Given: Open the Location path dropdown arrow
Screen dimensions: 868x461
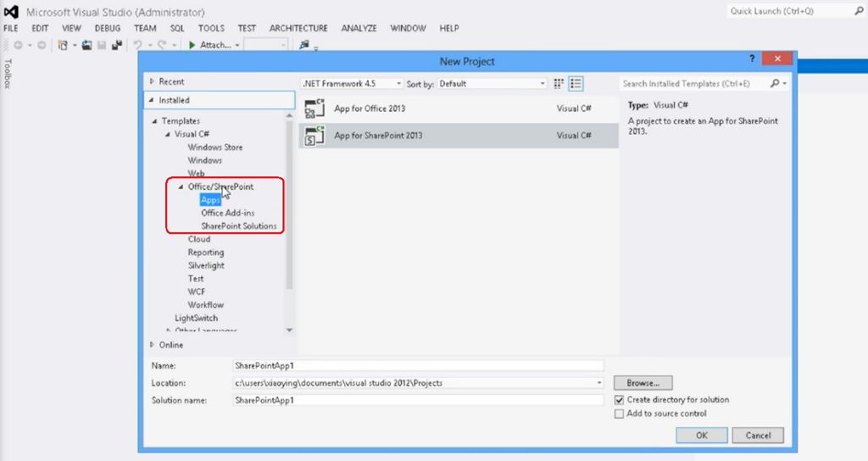Looking at the screenshot, I should click(599, 383).
